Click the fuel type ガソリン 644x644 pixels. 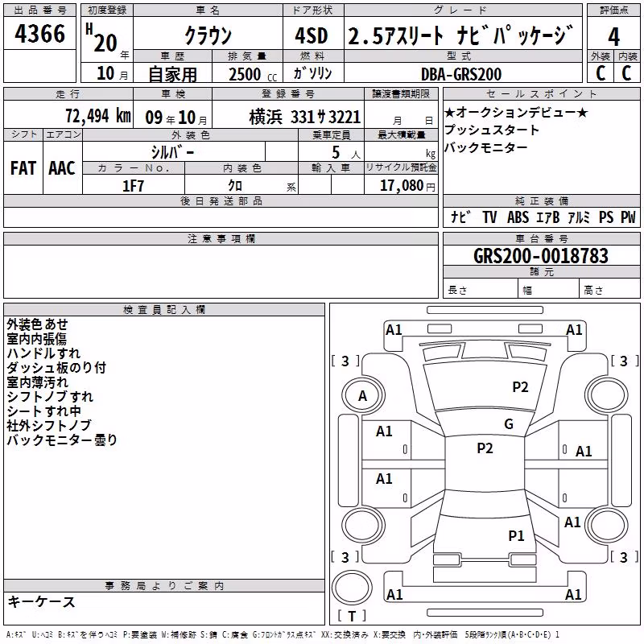[312, 73]
